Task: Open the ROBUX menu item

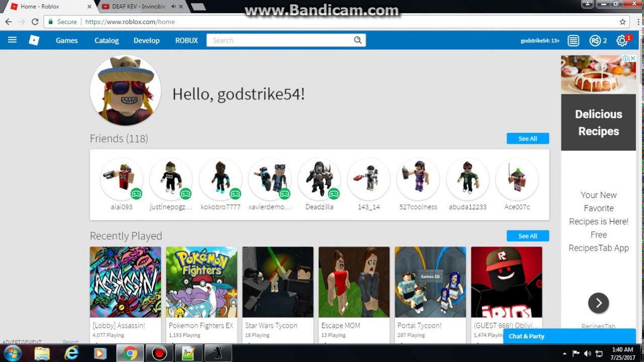Action: pyautogui.click(x=186, y=40)
